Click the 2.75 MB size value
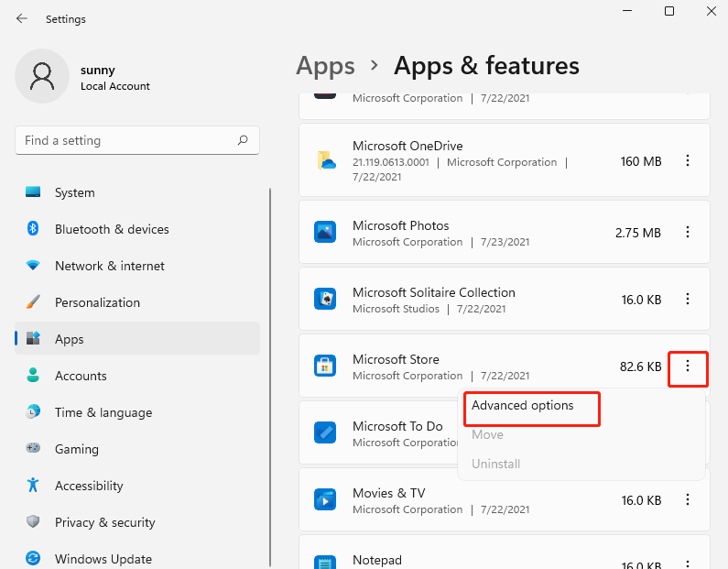This screenshot has width=728, height=569. [x=638, y=233]
